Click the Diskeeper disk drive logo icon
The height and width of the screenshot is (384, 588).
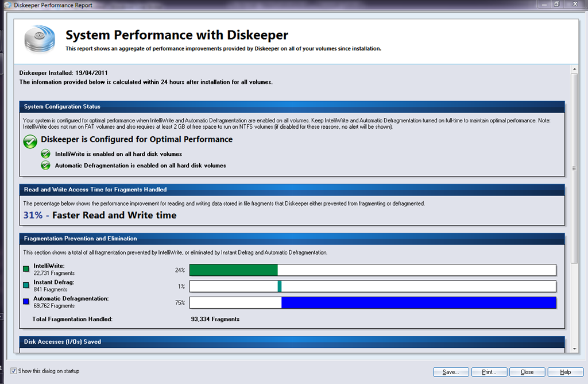[x=40, y=39]
